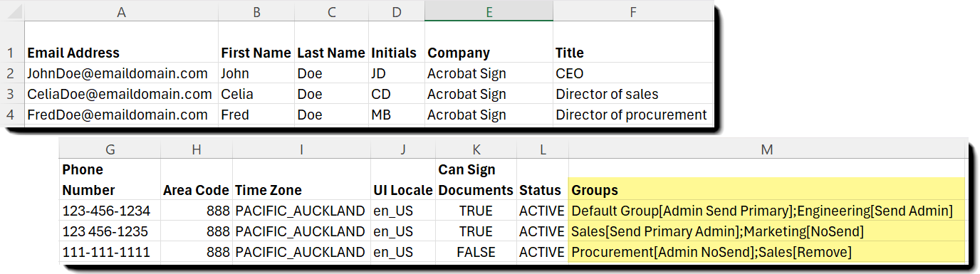Click the Area Code header cell

(x=197, y=179)
